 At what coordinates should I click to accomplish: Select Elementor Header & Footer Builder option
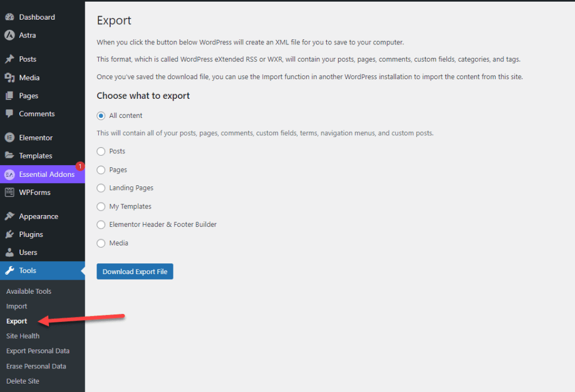point(101,225)
